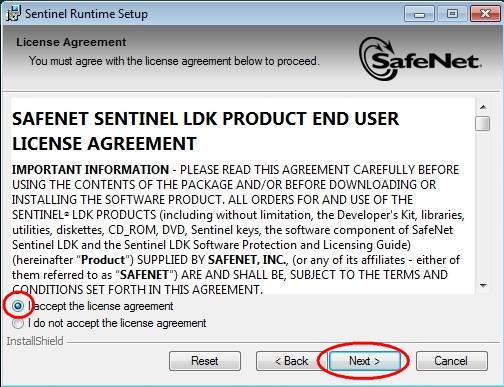504x387 pixels.
Task: Close the setup window with the red X
Action: point(485,14)
